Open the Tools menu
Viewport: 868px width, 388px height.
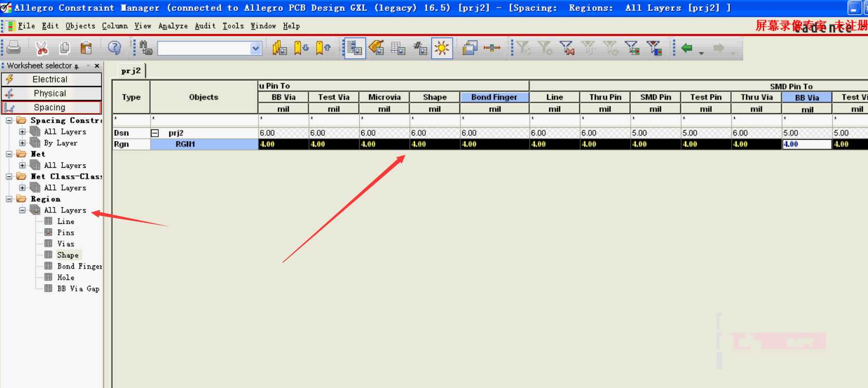coord(233,26)
